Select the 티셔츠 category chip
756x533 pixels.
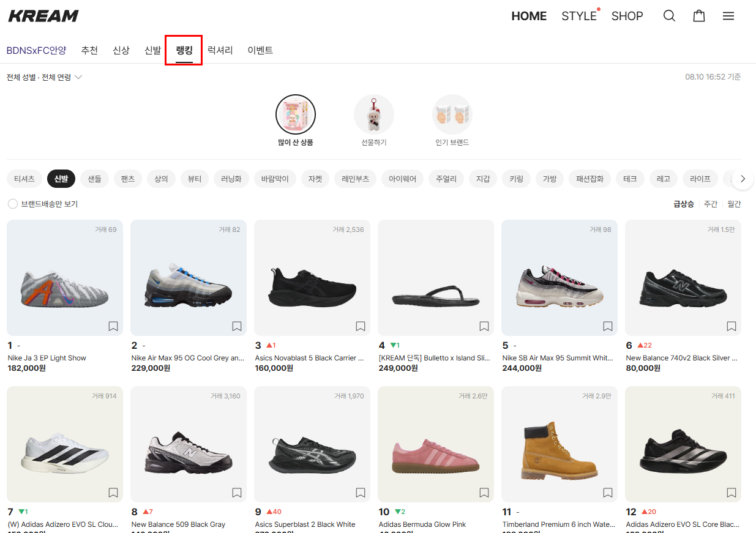25,179
